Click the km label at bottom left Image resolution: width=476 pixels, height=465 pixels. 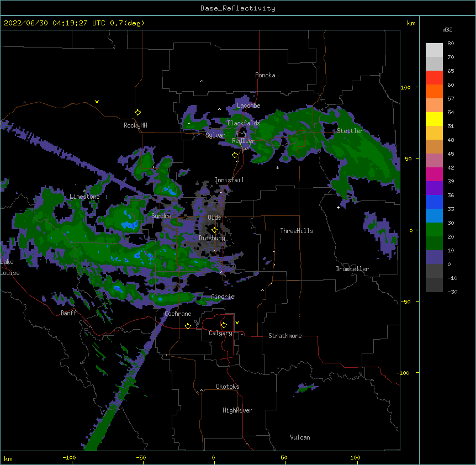pos(8,458)
